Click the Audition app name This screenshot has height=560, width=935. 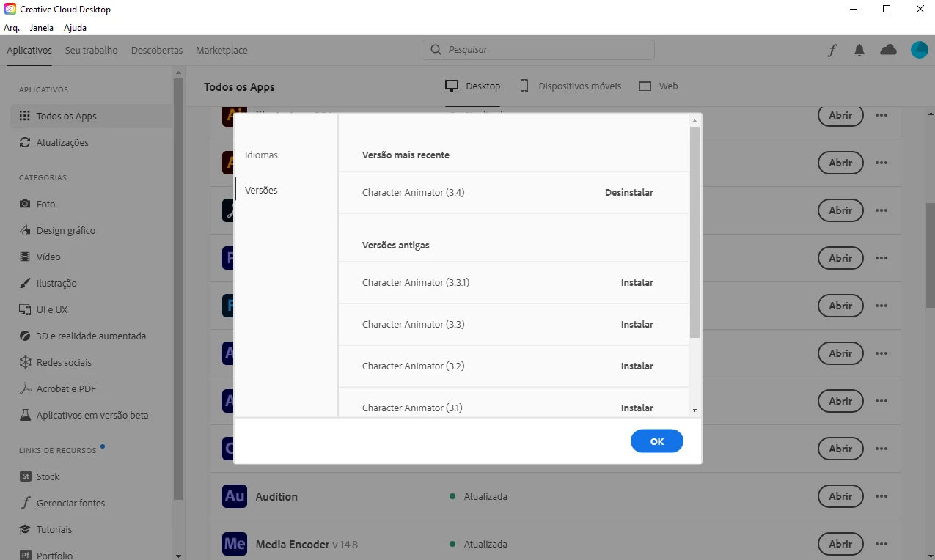pos(276,497)
